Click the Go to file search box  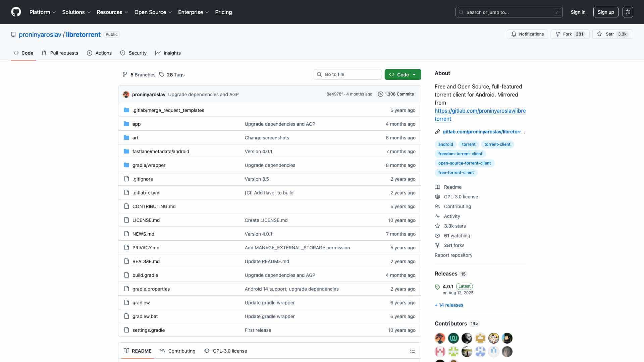[x=347, y=74]
